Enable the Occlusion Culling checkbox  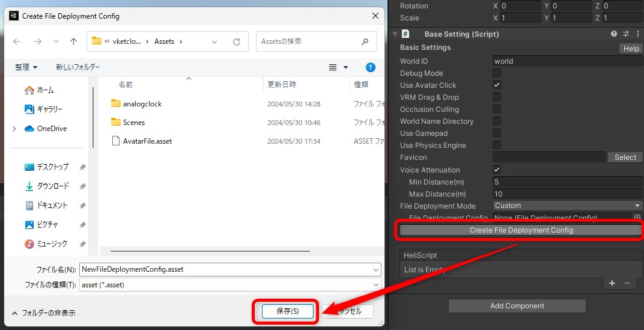(497, 109)
